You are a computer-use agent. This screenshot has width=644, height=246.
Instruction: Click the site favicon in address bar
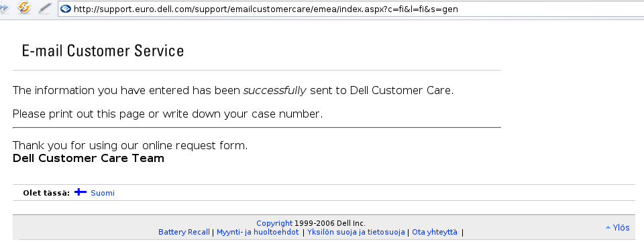(66, 9)
